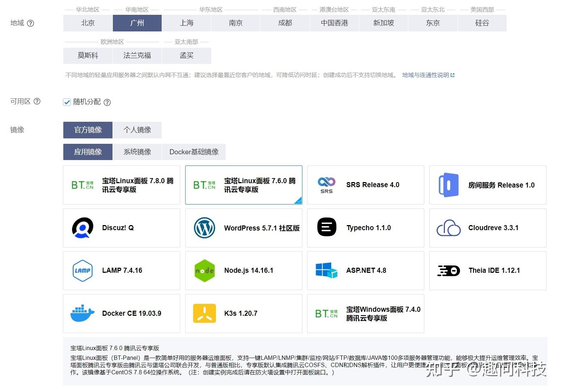561x392 pixels.
Task: Choose the SRS Release 4.0 image label
Action: coord(373,185)
